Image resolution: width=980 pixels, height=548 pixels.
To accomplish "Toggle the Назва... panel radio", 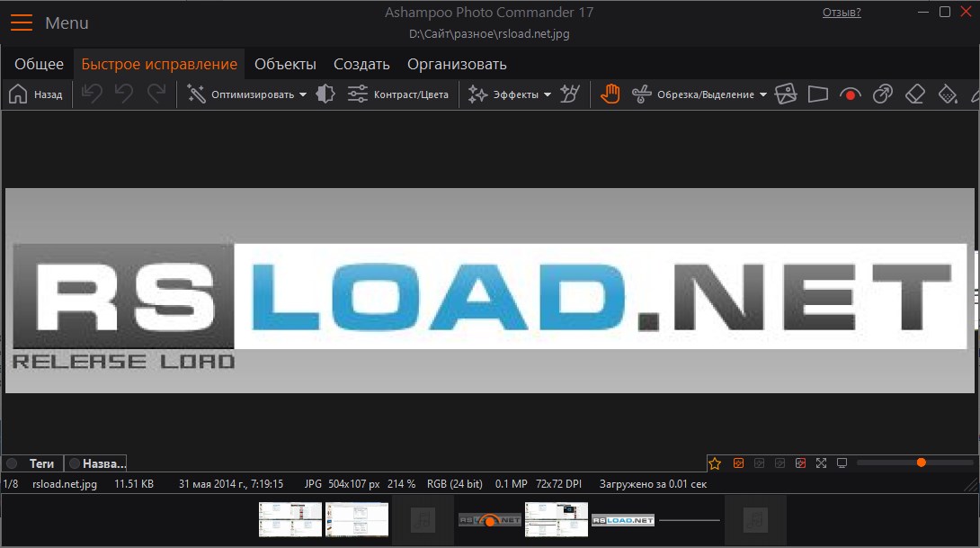I will coord(75,463).
